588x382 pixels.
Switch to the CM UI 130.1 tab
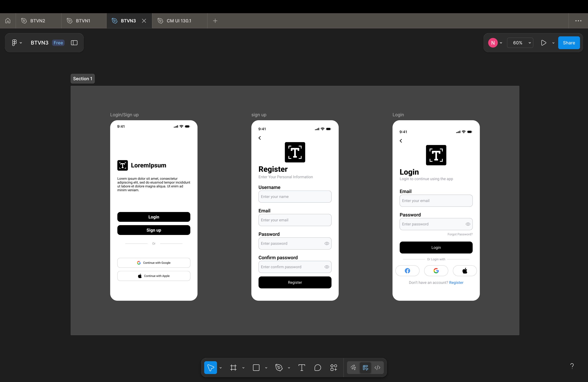[180, 21]
